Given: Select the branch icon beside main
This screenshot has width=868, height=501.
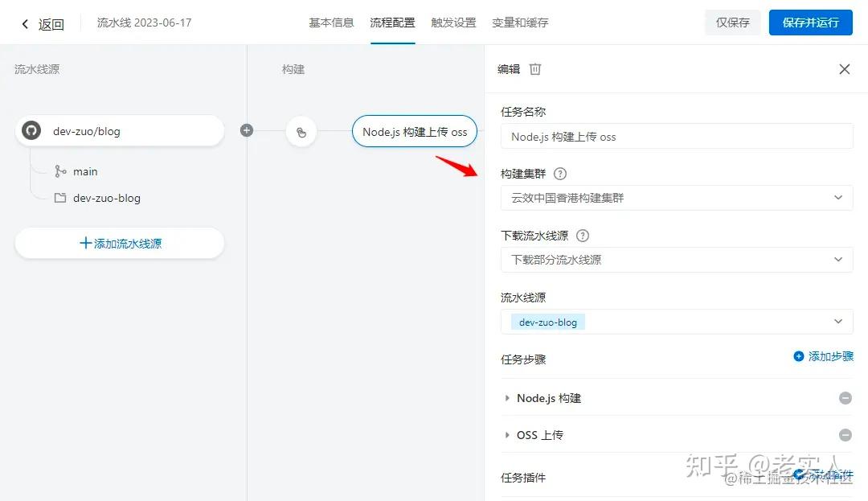Looking at the screenshot, I should pyautogui.click(x=61, y=171).
